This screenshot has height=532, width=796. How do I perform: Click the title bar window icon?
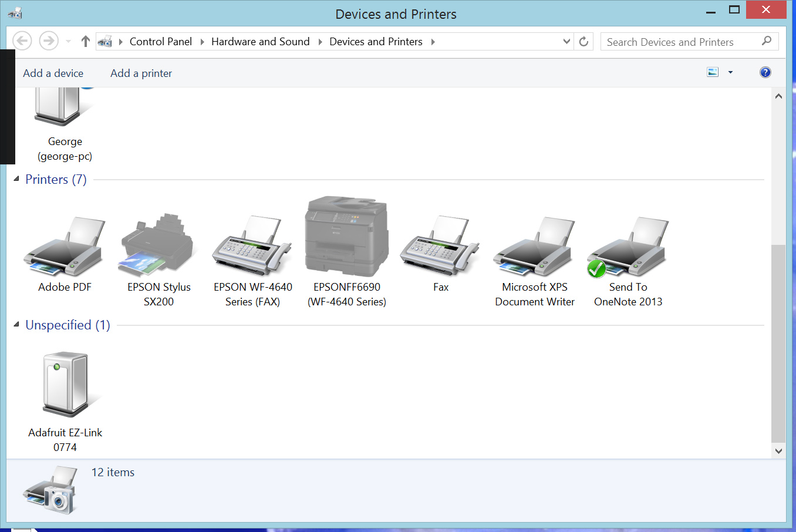tap(15, 13)
